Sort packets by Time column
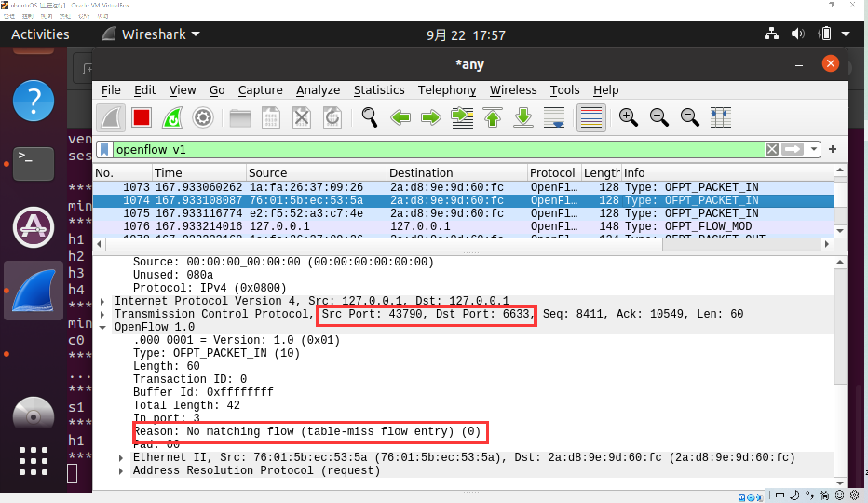868x503 pixels. tap(199, 173)
